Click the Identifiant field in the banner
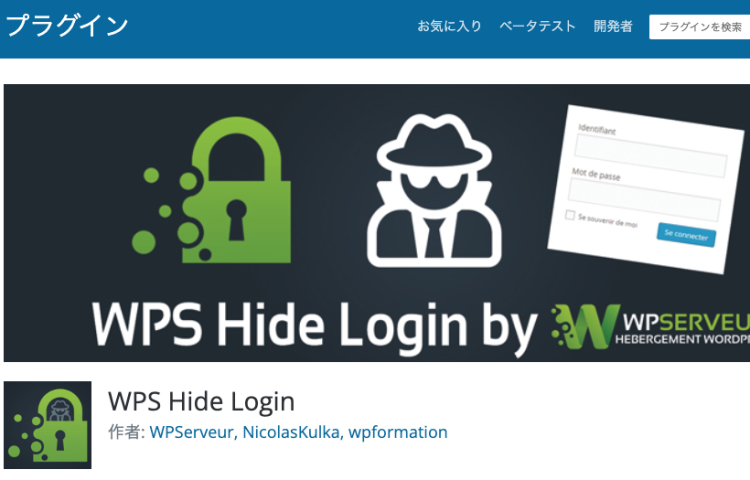Image resolution: width=750 pixels, height=480 pixels. 651,155
